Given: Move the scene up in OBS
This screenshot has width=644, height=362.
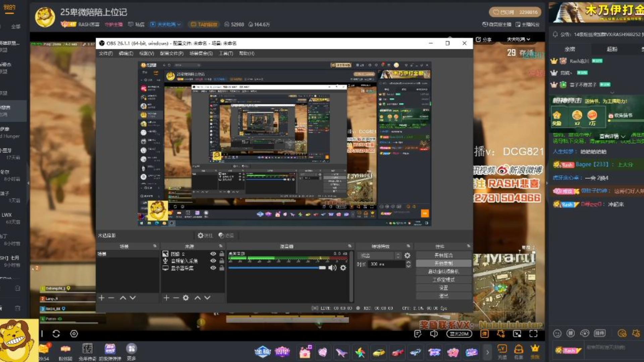Looking at the screenshot, I should point(123,298).
